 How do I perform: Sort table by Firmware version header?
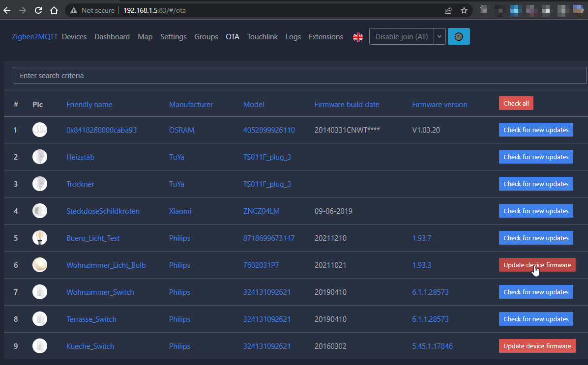point(440,104)
